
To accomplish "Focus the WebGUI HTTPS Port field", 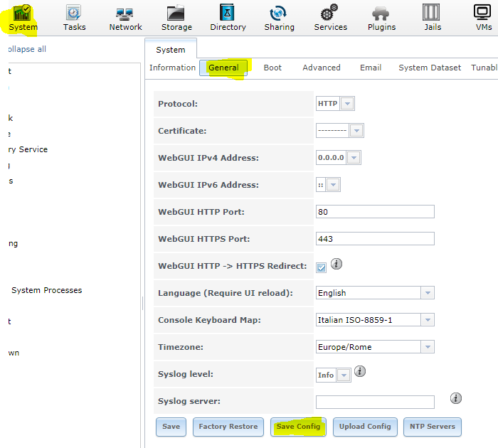I will pos(375,239).
